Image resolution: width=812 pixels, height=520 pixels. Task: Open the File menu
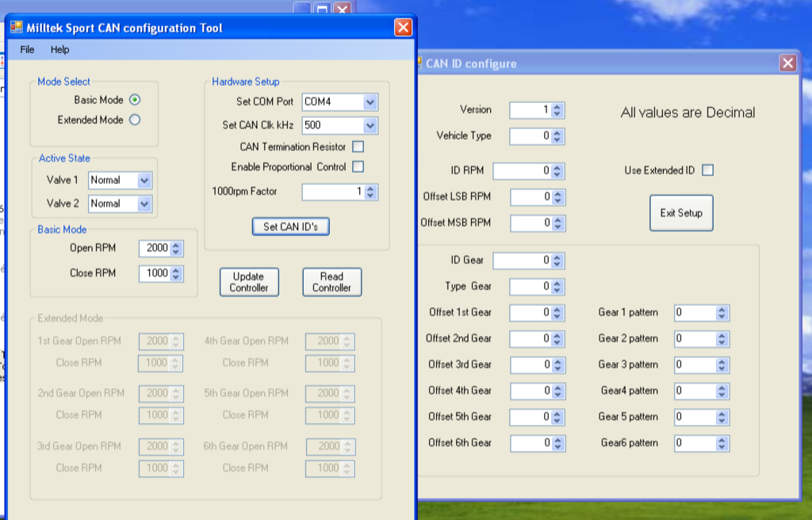click(x=27, y=49)
